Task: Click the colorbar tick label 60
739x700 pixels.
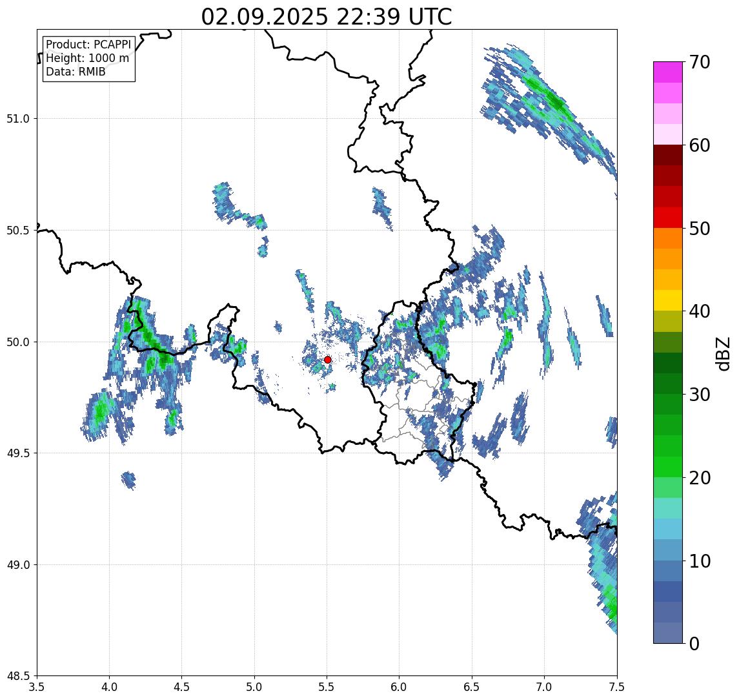Action: (700, 145)
